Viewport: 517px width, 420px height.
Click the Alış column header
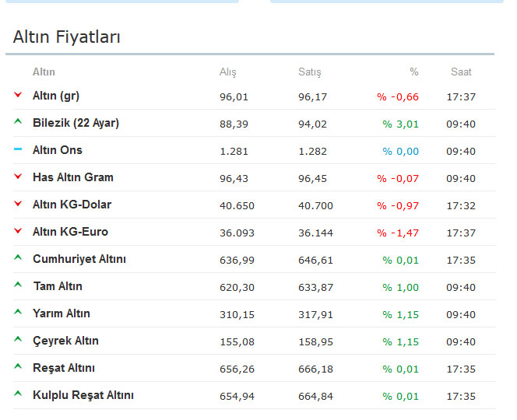(227, 72)
